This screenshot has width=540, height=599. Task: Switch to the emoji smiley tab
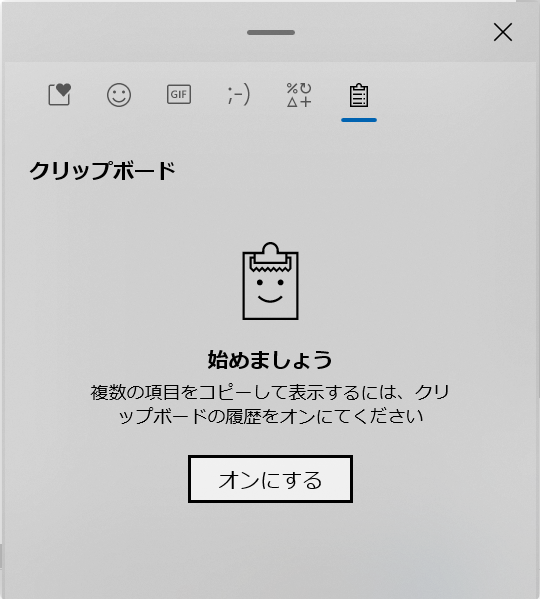[x=119, y=95]
